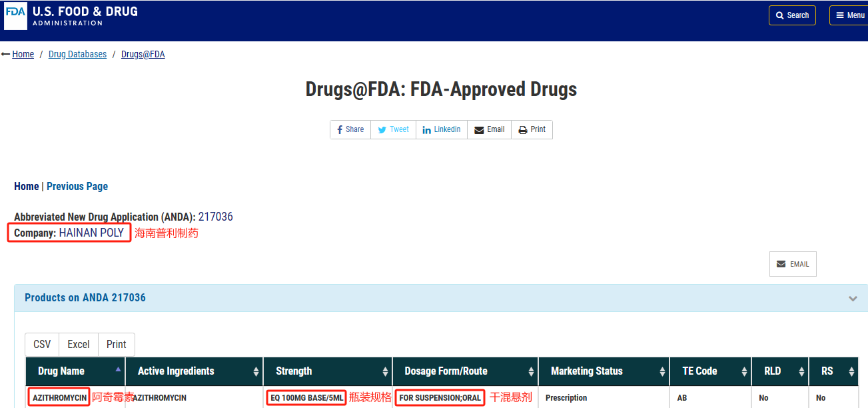The height and width of the screenshot is (408, 868).
Task: Select EQ 100MG BASE/5ML strength cell
Action: [x=306, y=398]
